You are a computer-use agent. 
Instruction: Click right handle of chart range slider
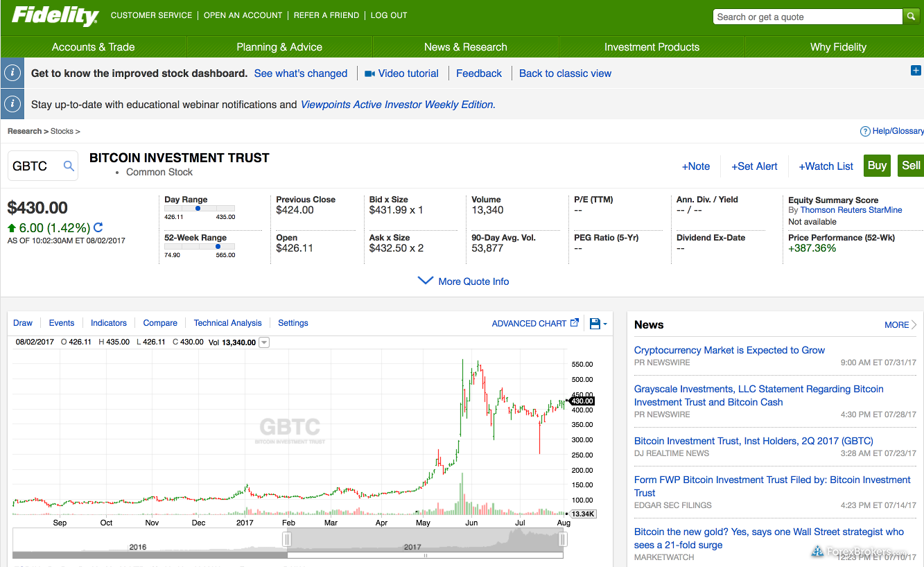click(x=564, y=539)
